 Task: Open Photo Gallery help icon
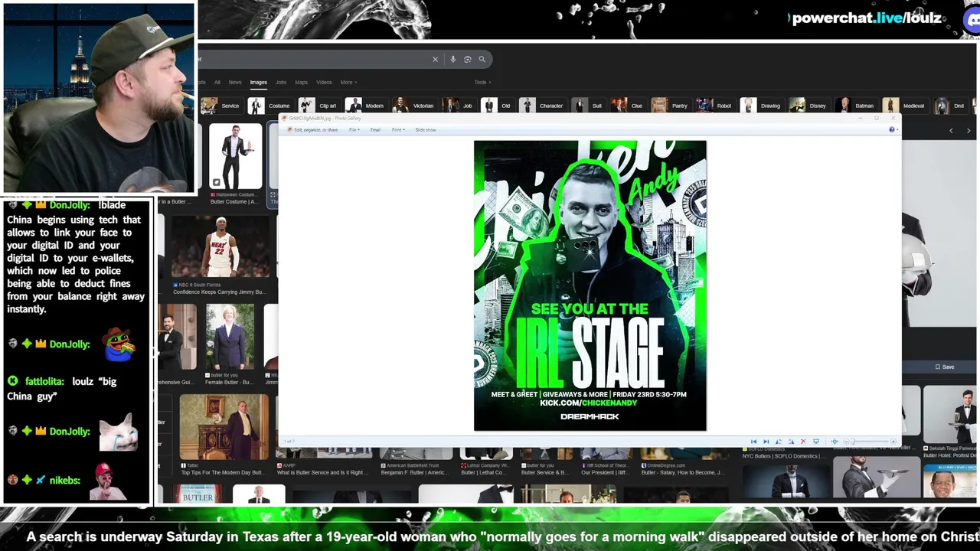pyautogui.click(x=892, y=129)
